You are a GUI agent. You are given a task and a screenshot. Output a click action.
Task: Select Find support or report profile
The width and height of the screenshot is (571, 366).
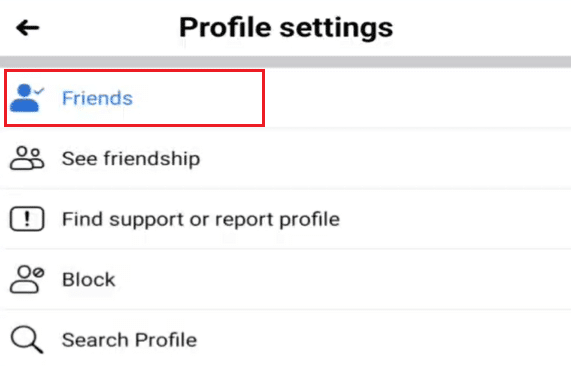point(201,219)
